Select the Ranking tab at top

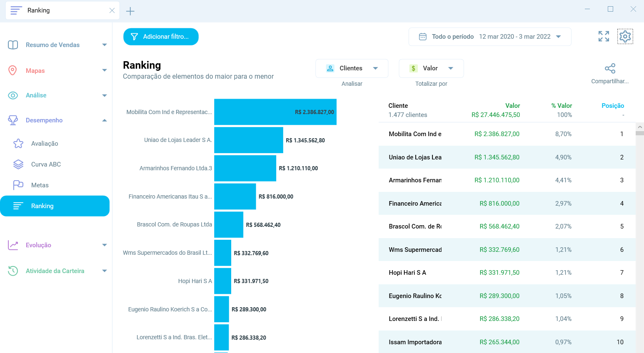pyautogui.click(x=62, y=10)
